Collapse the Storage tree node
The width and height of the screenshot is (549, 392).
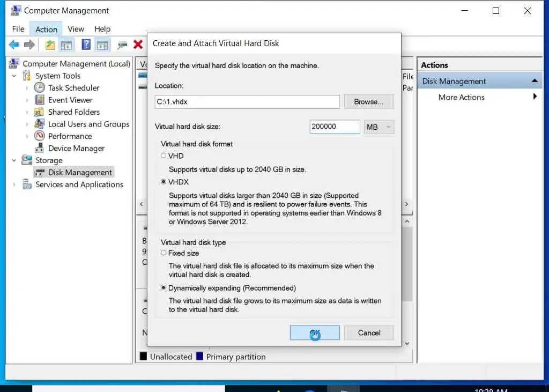(x=14, y=160)
